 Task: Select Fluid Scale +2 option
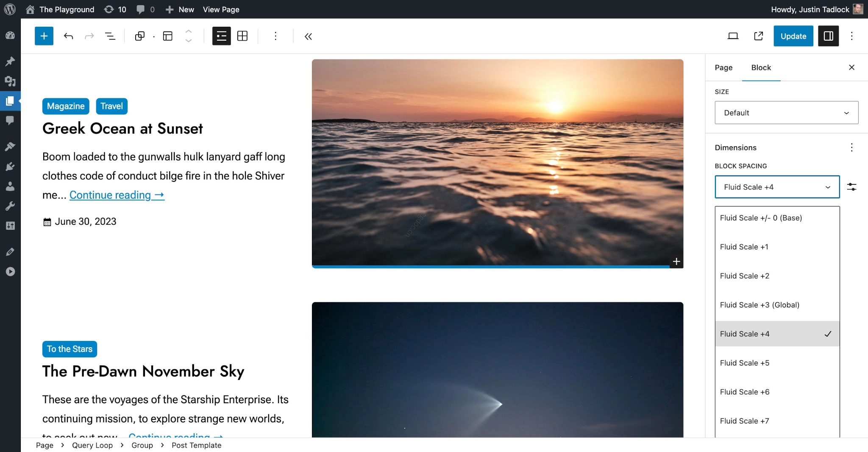pos(777,276)
